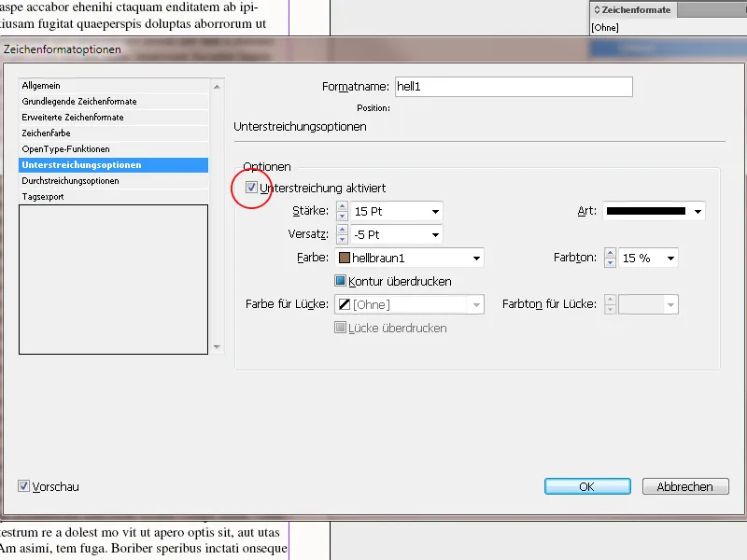747x560 pixels.
Task: Toggle Kontur überdrucken checkbox
Action: [x=340, y=281]
